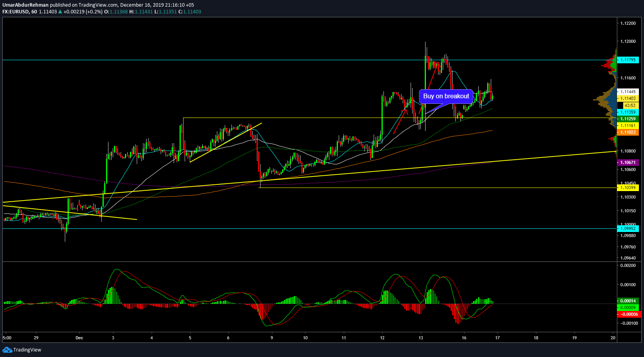The image size is (644, 357).
Task: Click the 1.09760 price axis tick
Action: [x=628, y=247]
